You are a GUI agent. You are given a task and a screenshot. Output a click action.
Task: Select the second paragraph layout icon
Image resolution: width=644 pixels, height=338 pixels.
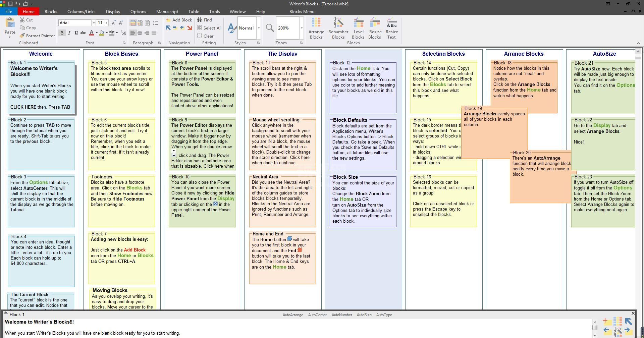(x=140, y=23)
